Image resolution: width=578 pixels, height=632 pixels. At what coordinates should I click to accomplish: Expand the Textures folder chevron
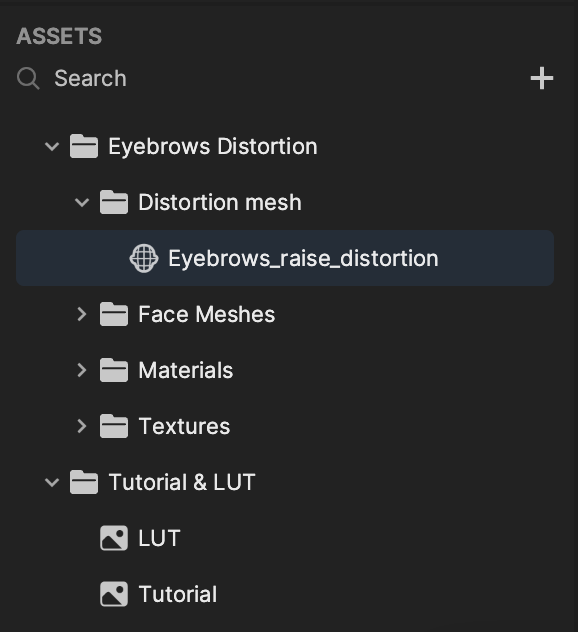pos(82,426)
